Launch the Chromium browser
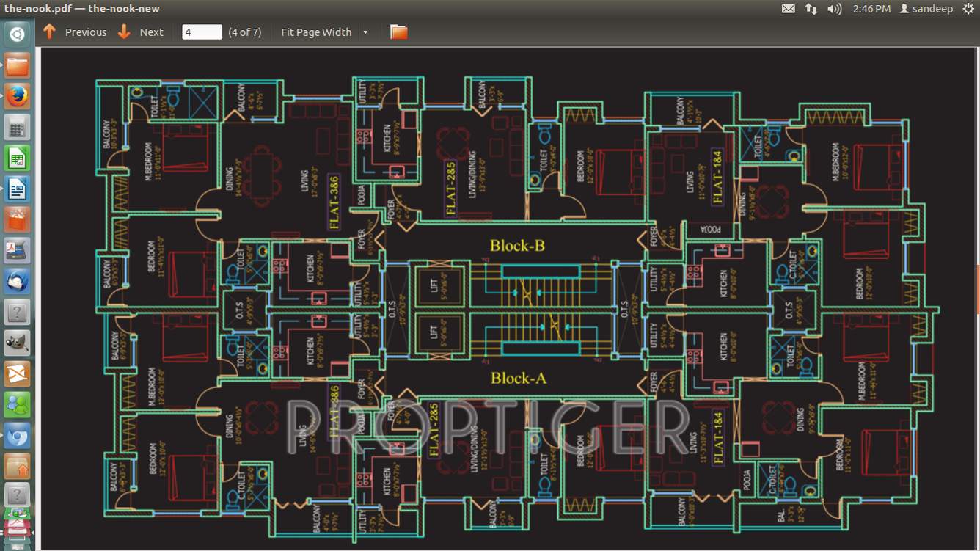Screen dimensions: 980x551 (x=17, y=436)
